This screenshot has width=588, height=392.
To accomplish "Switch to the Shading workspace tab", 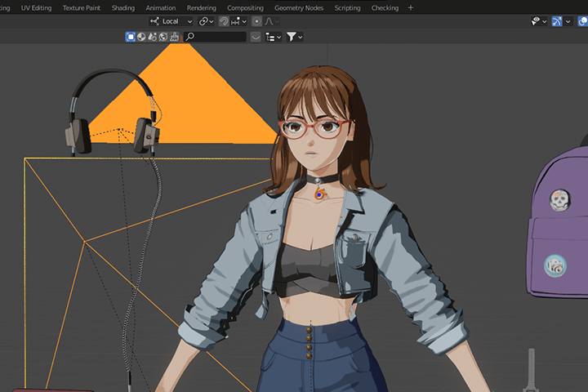I will click(x=123, y=8).
